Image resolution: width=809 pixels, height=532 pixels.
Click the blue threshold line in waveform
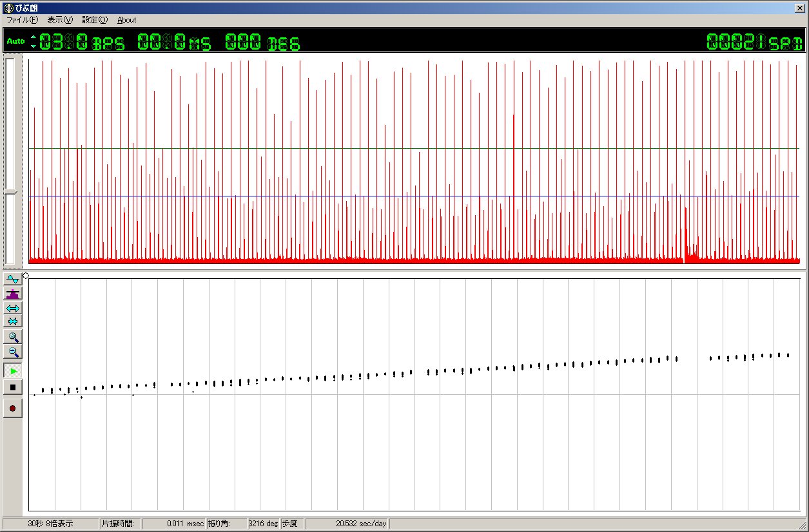click(414, 196)
